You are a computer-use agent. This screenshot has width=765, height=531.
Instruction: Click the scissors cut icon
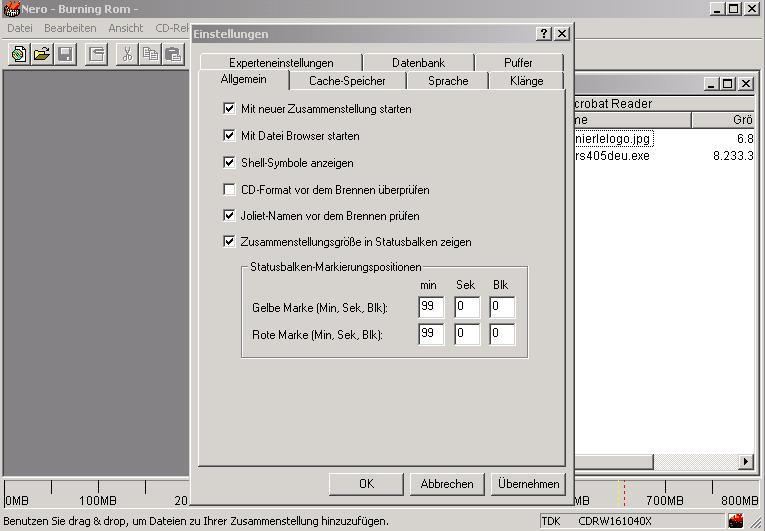pos(126,54)
